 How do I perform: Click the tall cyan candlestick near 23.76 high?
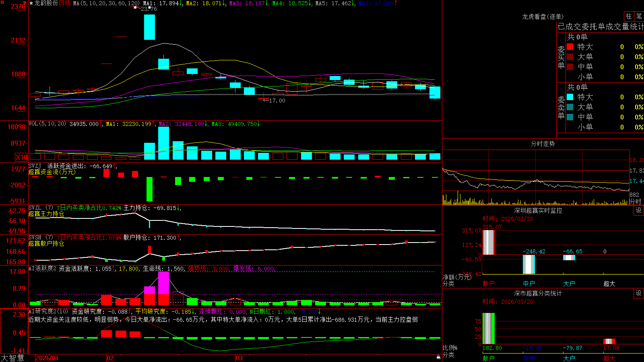point(149,27)
